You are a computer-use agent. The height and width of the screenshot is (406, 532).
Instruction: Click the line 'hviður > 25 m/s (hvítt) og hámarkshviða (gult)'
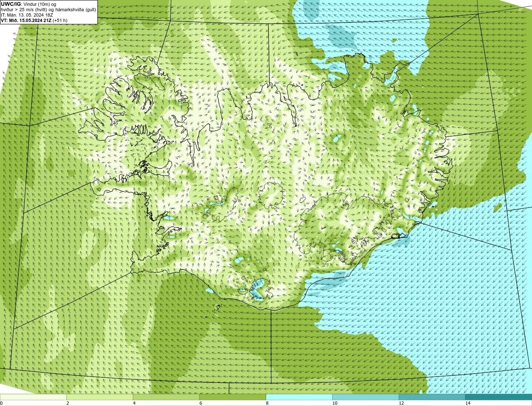click(49, 10)
